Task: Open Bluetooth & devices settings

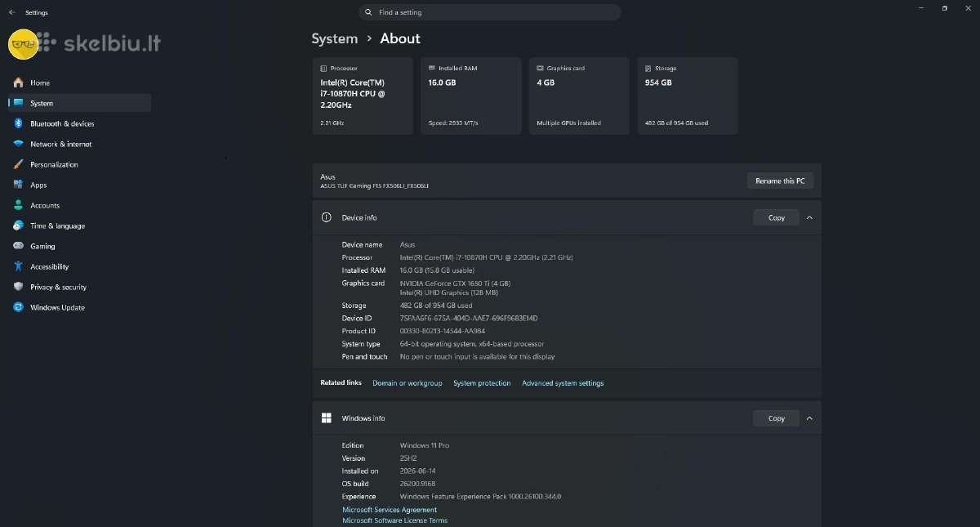Action: 79,123
